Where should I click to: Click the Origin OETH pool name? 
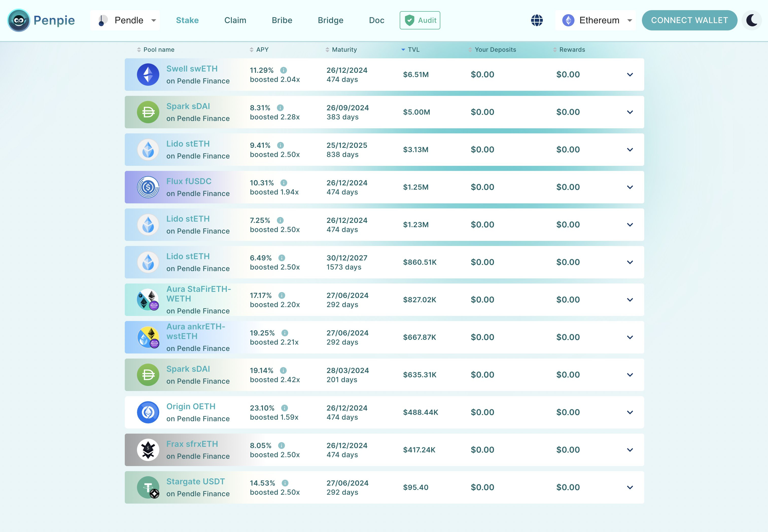pos(191,407)
